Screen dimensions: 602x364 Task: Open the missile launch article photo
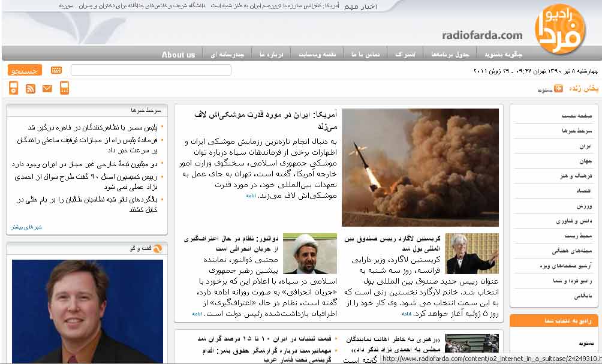pyautogui.click(x=420, y=167)
